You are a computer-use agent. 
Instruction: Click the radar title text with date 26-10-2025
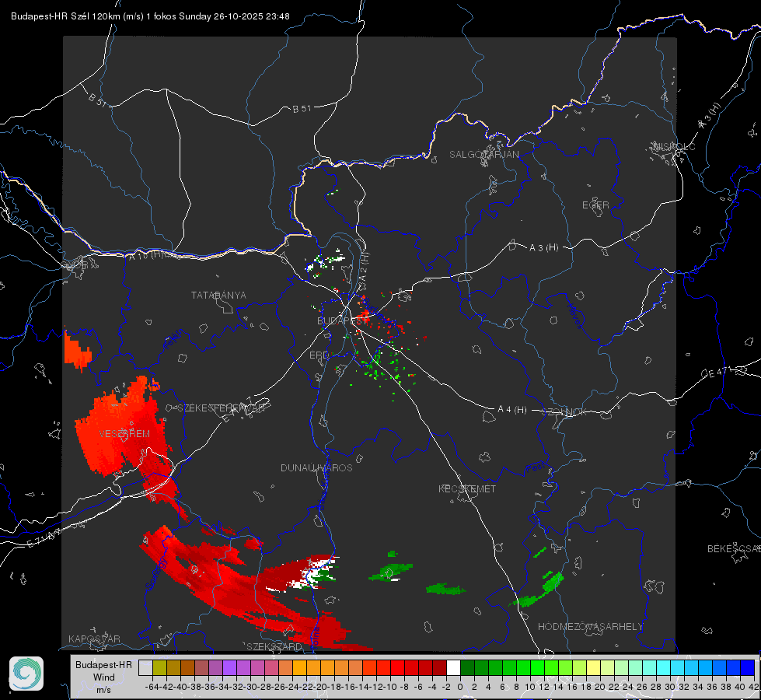pyautogui.click(x=150, y=16)
